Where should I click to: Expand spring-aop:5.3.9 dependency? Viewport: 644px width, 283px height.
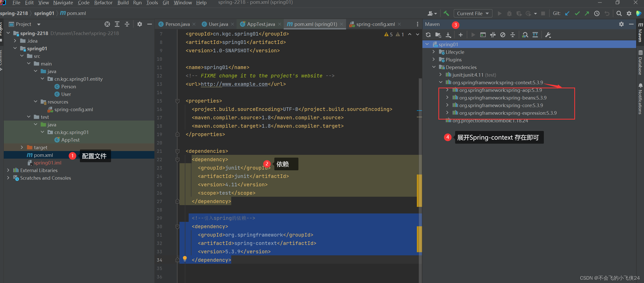click(x=447, y=90)
